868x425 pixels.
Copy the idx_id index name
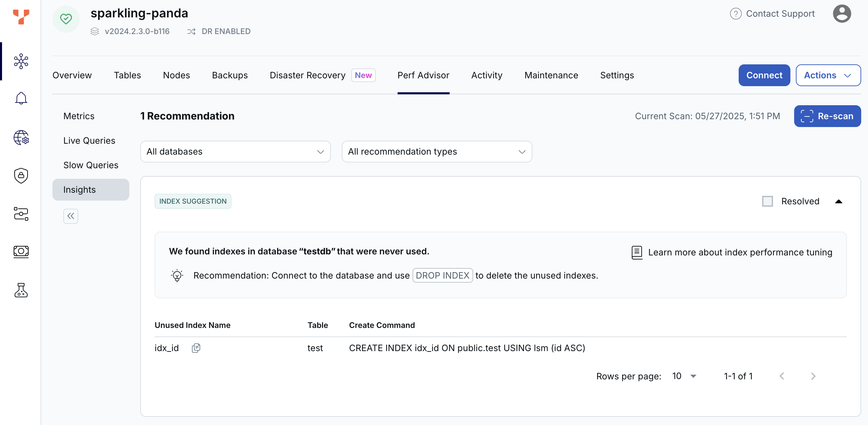point(196,348)
